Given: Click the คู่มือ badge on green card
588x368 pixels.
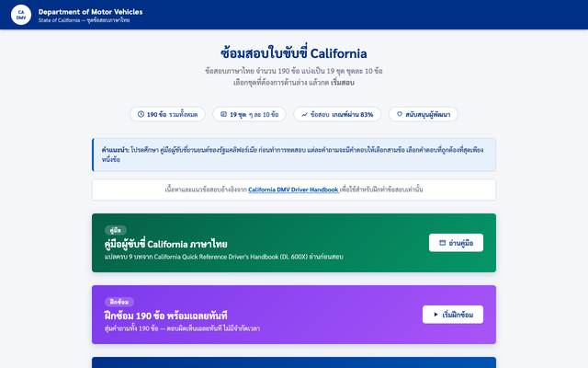Looking at the screenshot, I should point(116,230).
